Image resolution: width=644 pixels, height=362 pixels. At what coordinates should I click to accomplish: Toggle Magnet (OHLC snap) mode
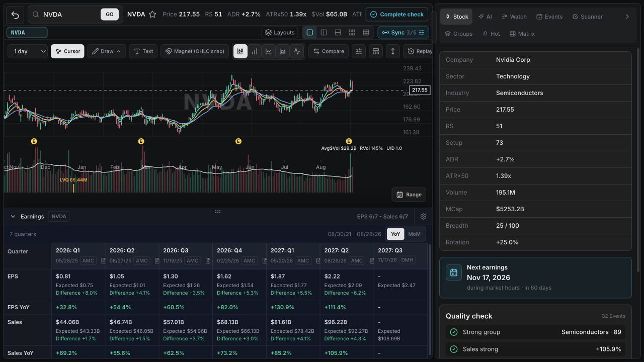point(195,51)
